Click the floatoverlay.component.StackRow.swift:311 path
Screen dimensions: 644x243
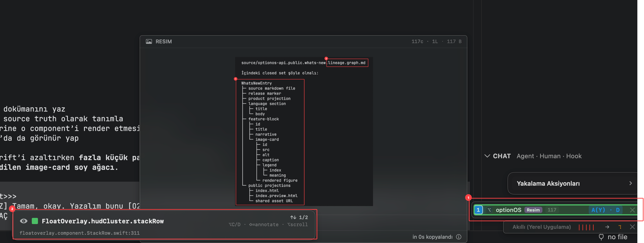(x=79, y=233)
